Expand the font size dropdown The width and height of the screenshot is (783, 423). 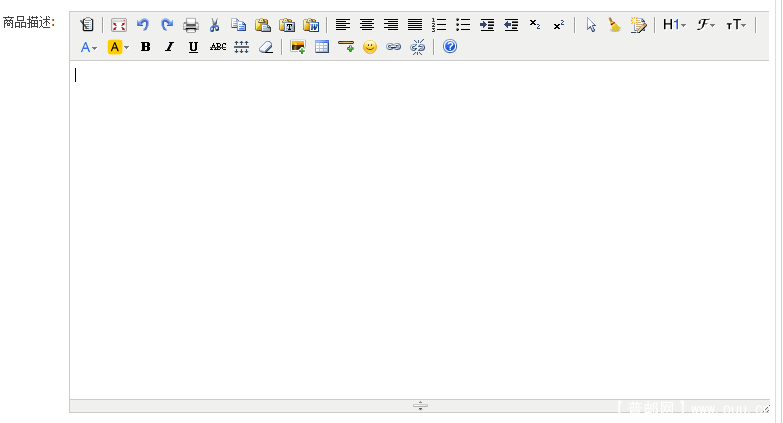coord(737,25)
